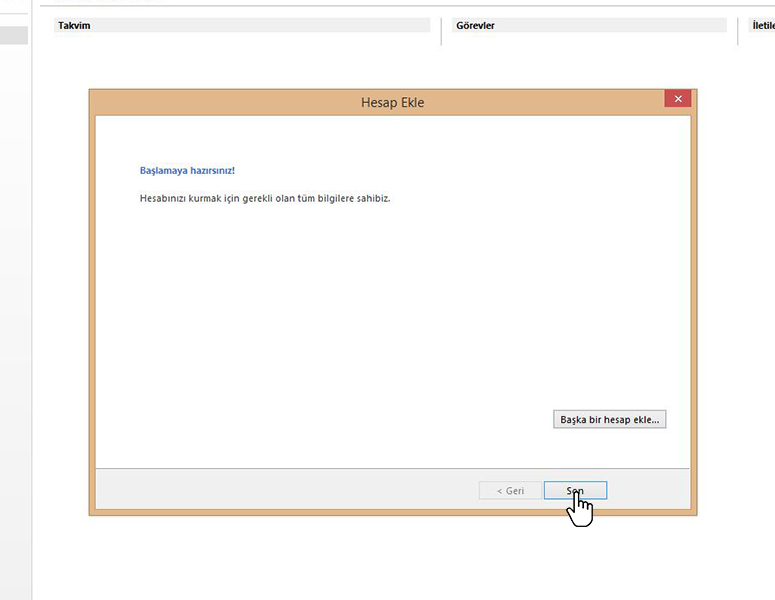Click 'Başka bir hesap ekle...' button

(609, 420)
